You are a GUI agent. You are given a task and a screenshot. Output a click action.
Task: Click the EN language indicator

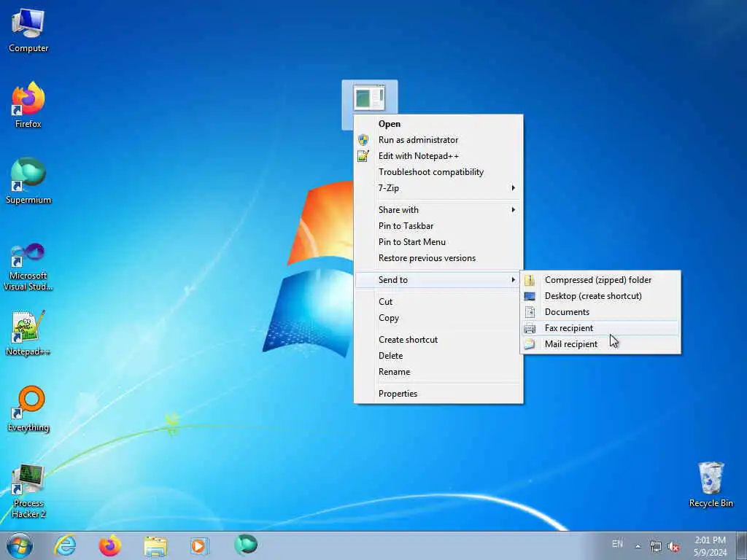pos(617,544)
